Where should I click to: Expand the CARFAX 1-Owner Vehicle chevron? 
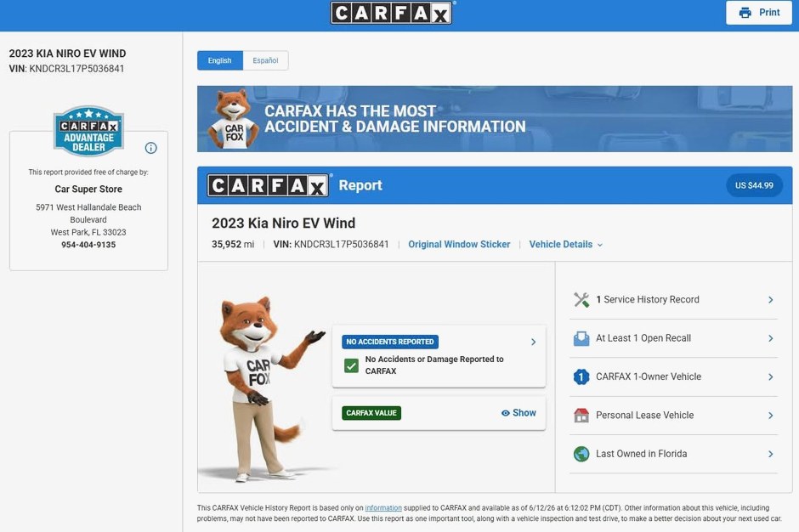pyautogui.click(x=770, y=376)
